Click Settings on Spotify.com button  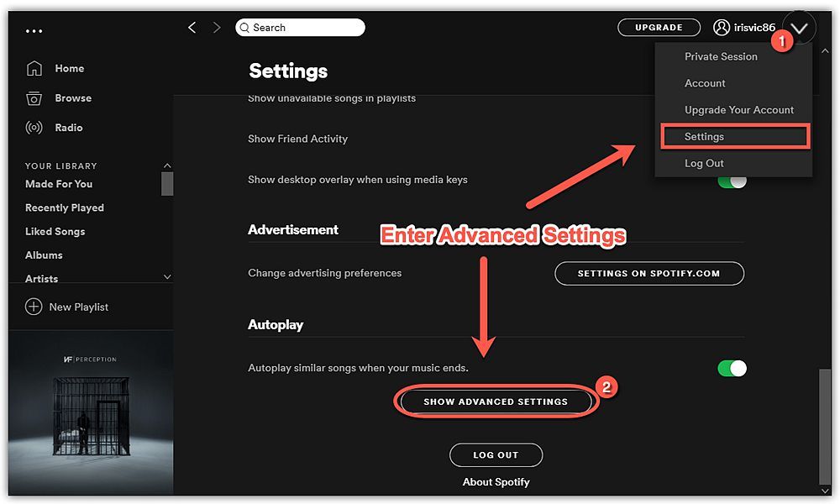coord(649,273)
